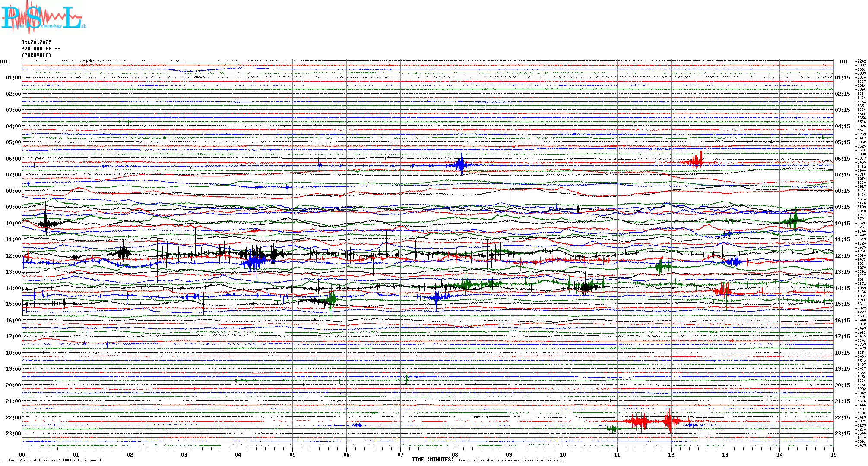Screen dimensions: 868x466
Task: Click the right UTC axis header
Action: click(844, 62)
